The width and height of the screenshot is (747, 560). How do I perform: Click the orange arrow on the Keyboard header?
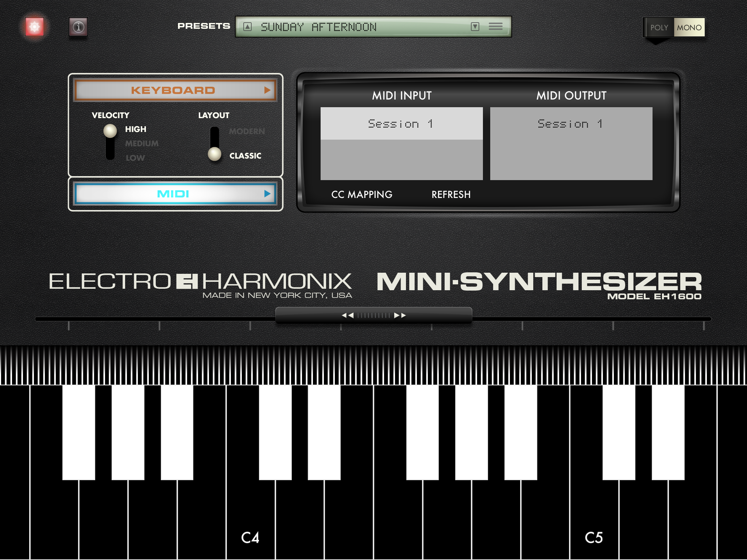pyautogui.click(x=267, y=90)
